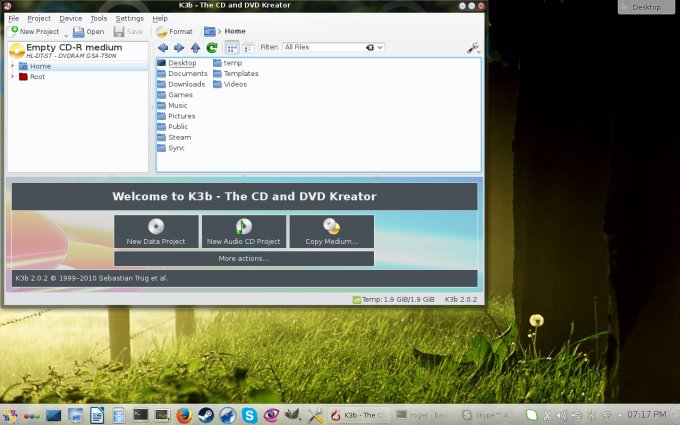This screenshot has width=680, height=425.
Task: Switch to icon view mode
Action: coord(232,47)
